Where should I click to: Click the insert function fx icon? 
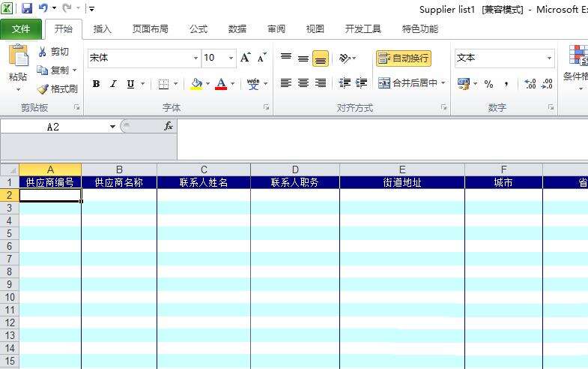[169, 127]
